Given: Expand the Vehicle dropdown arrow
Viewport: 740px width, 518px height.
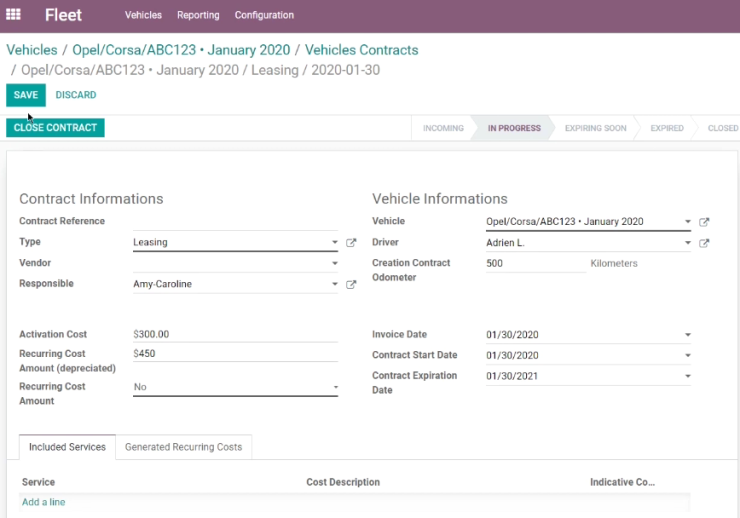Looking at the screenshot, I should [688, 221].
